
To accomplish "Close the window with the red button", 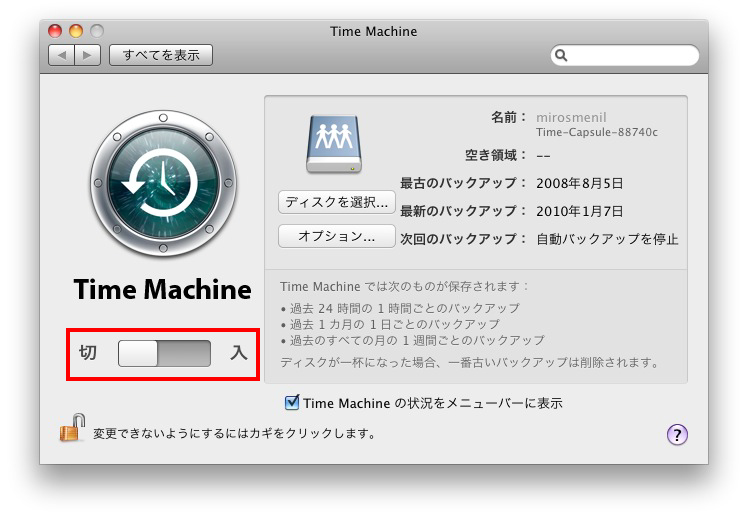I will tap(55, 31).
